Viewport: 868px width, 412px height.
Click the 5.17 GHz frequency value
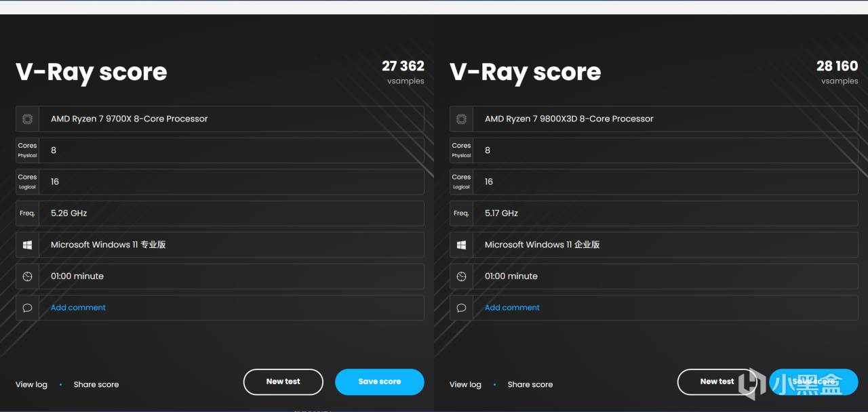click(x=502, y=213)
